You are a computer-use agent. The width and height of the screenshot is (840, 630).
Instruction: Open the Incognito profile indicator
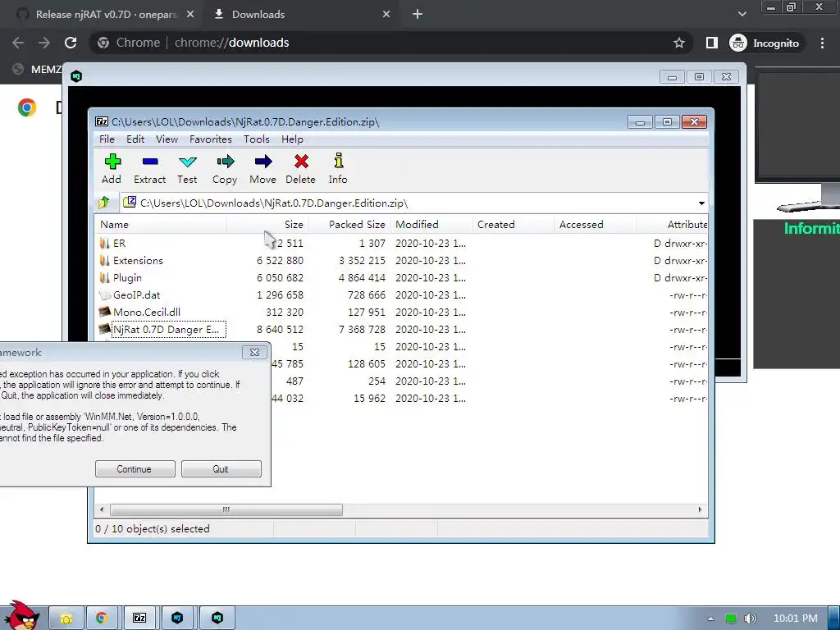[765, 43]
